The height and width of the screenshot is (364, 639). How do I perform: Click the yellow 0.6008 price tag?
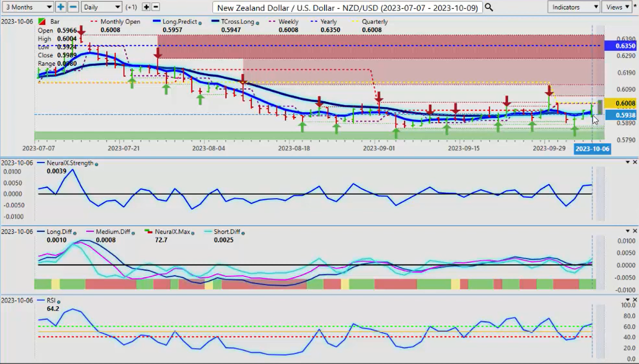pos(620,103)
